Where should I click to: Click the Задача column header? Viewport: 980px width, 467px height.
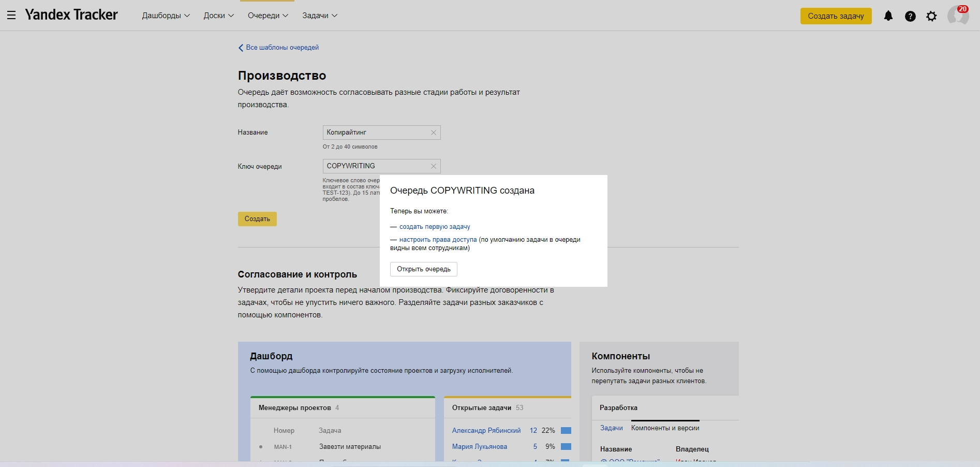pyautogui.click(x=330, y=431)
